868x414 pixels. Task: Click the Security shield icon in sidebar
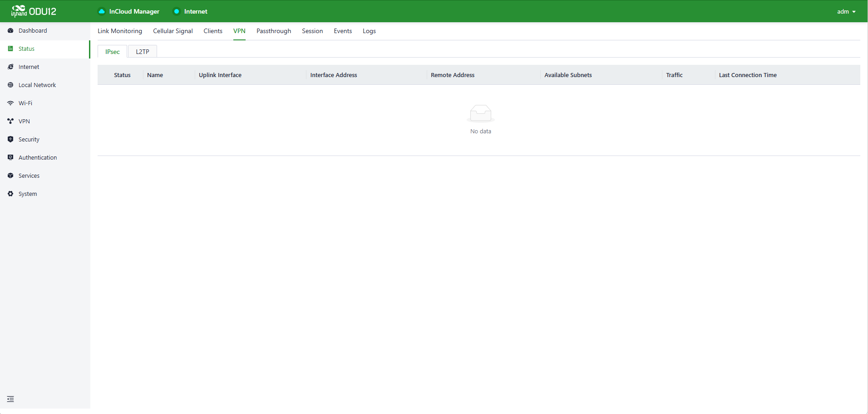point(10,140)
